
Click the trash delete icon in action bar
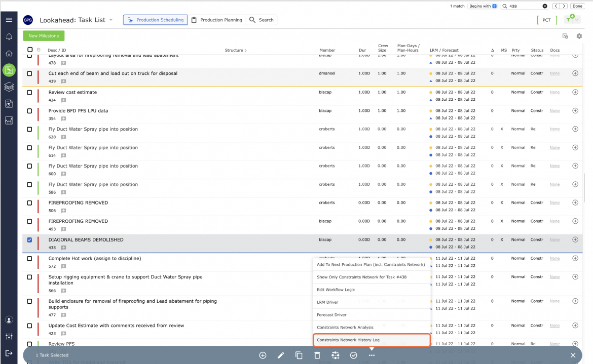[x=317, y=355]
